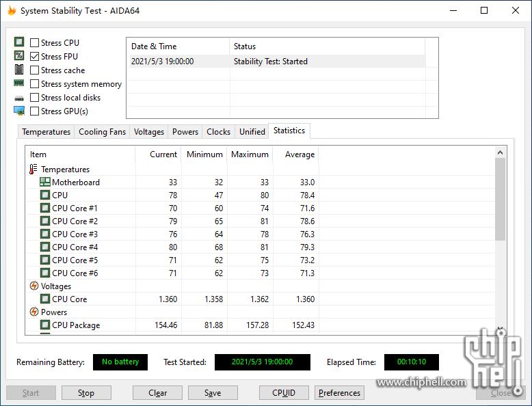Viewport: 532px width, 406px height.
Task: Click the Motherboard row icon
Action: point(44,182)
